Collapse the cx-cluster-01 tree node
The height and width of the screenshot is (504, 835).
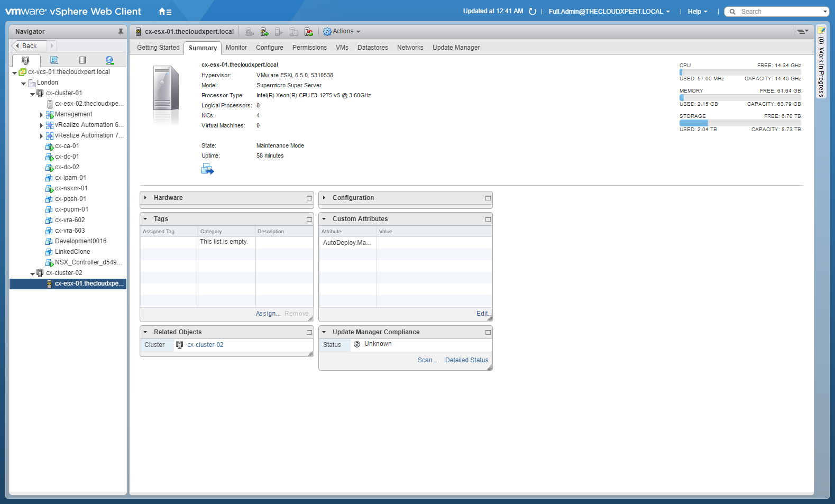point(32,94)
